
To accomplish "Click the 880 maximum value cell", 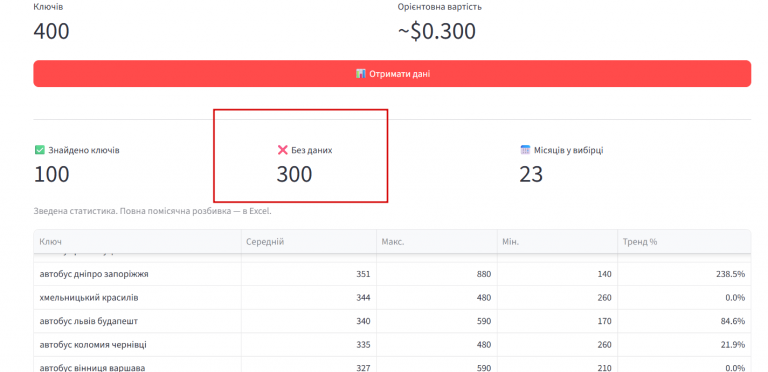I will click(436, 274).
